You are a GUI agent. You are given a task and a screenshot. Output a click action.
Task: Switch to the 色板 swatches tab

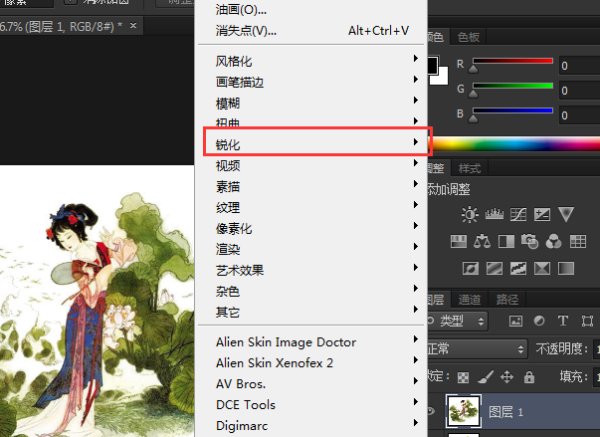[468, 37]
